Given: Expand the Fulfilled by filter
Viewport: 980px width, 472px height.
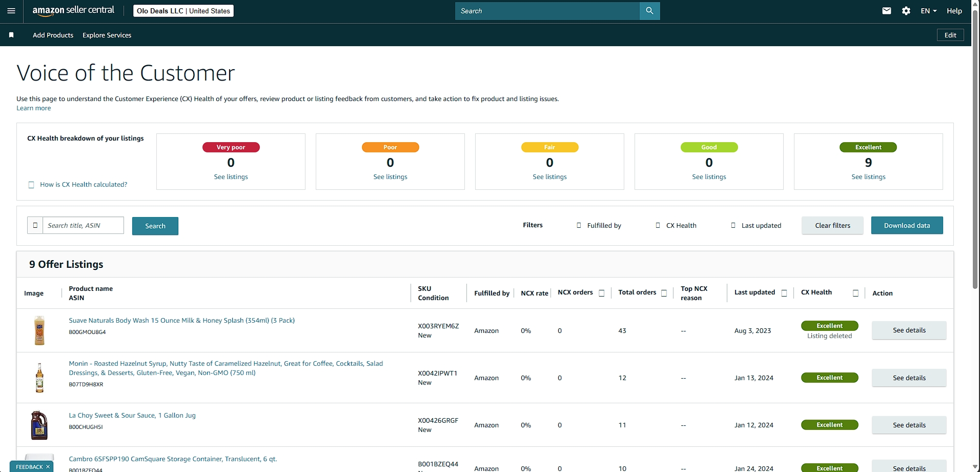Looking at the screenshot, I should [599, 225].
